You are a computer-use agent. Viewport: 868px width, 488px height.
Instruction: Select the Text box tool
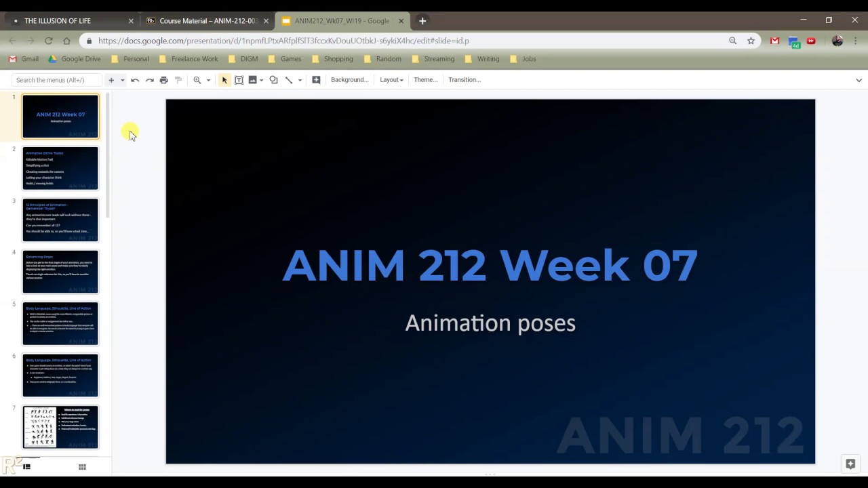click(239, 80)
